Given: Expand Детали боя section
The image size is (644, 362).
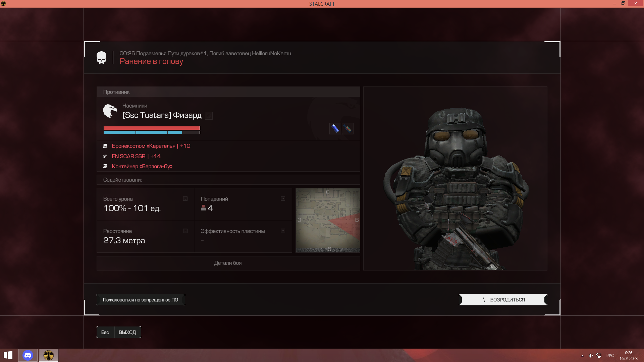Looking at the screenshot, I should (228, 263).
